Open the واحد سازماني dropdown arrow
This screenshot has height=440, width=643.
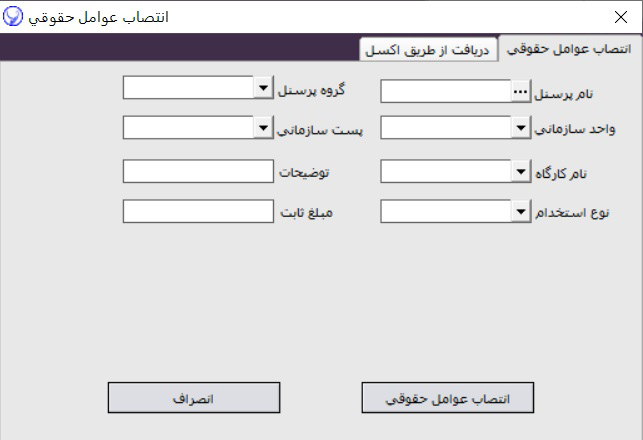point(520,128)
